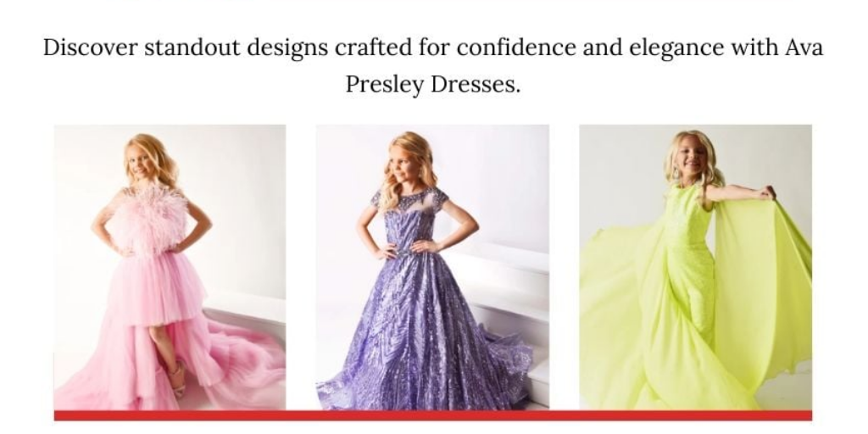
Task: Click the sandal in the pink dress photo
Action: point(179,379)
